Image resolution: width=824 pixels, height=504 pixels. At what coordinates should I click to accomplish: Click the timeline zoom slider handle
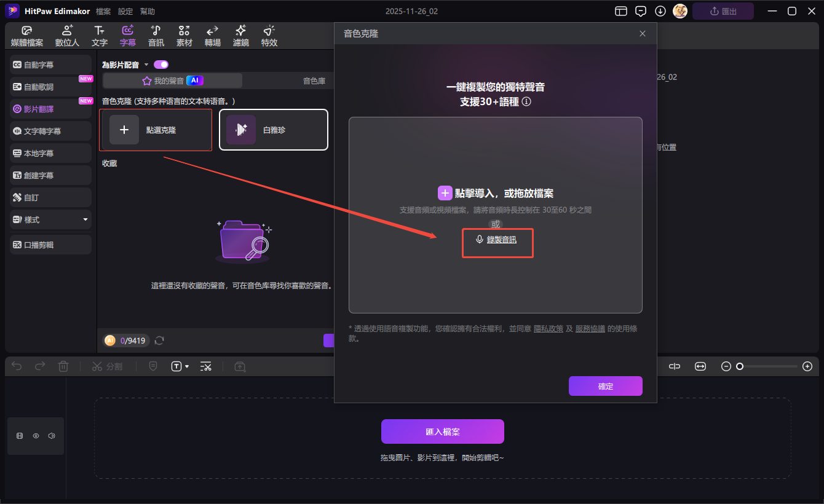[x=740, y=366]
